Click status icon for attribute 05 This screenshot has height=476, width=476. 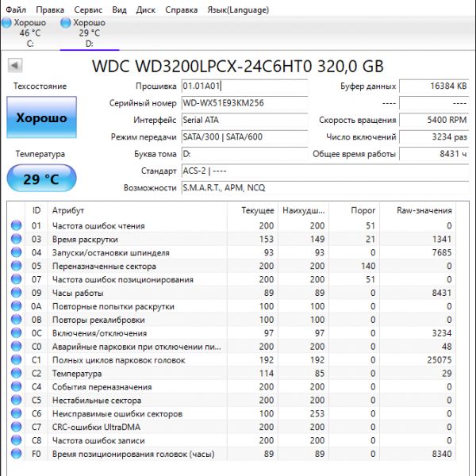16,266
